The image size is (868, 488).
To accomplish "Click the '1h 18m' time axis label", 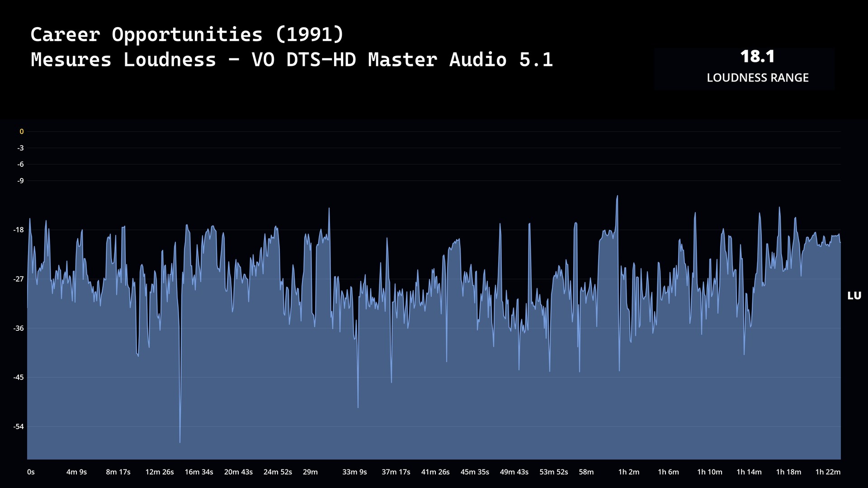I will (x=788, y=472).
